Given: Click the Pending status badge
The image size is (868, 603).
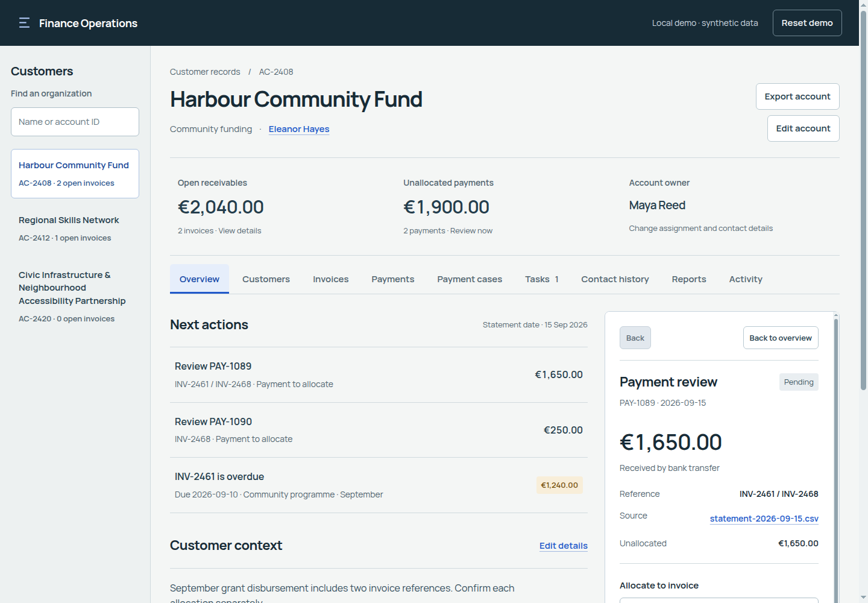Looking at the screenshot, I should [x=799, y=382].
